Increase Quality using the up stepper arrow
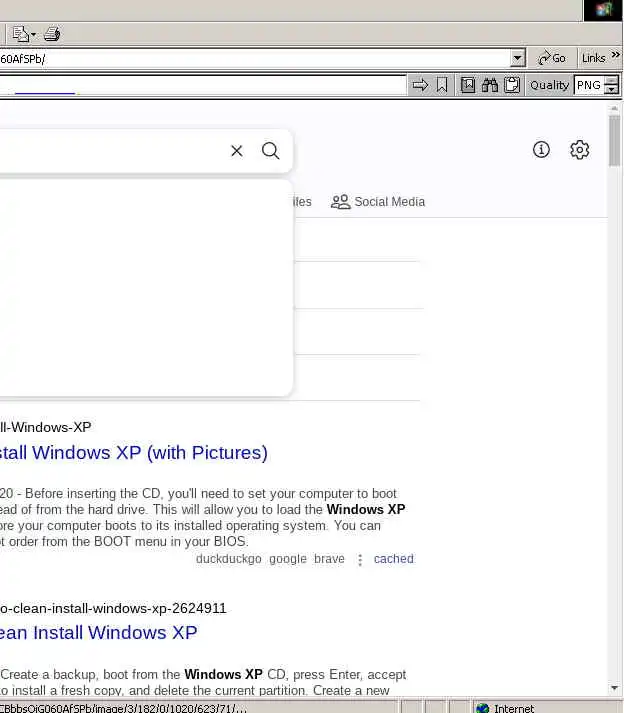The height and width of the screenshot is (713, 624). click(x=612, y=80)
